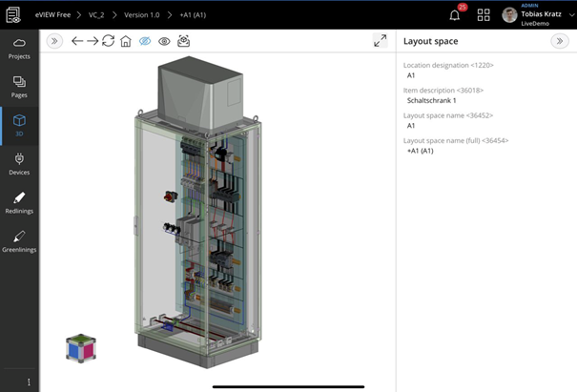Select the 3D view tab
The image size is (577, 392).
[19, 125]
